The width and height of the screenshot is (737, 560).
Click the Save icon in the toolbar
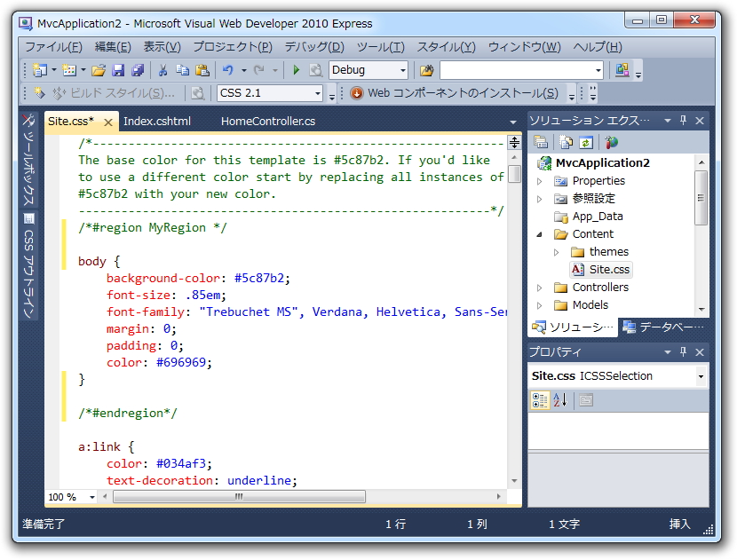click(119, 70)
